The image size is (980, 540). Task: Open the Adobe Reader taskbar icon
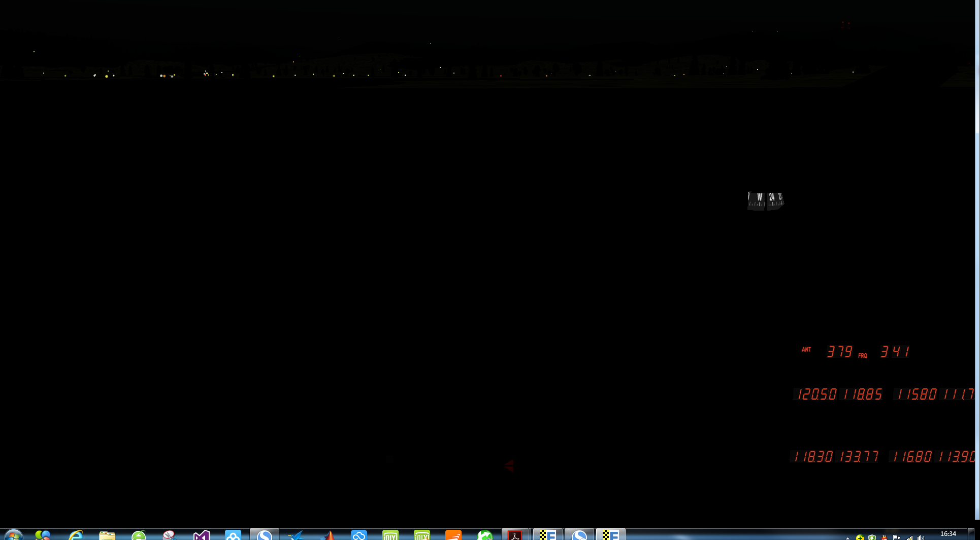[x=515, y=535]
